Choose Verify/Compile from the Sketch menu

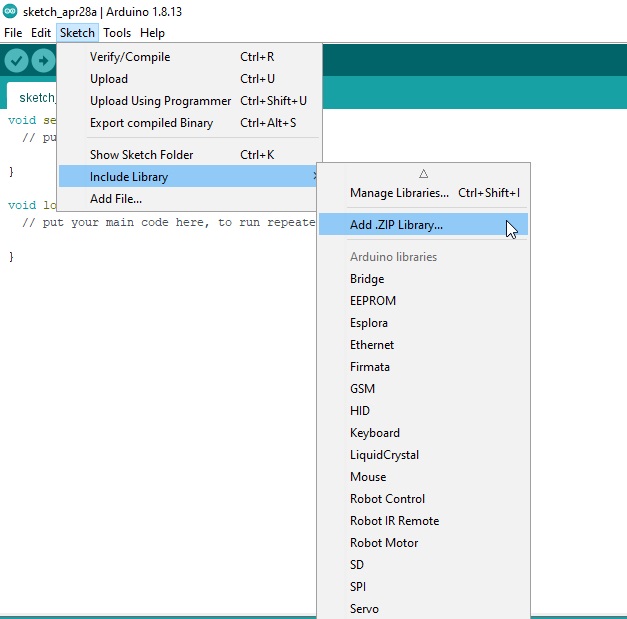point(189,57)
